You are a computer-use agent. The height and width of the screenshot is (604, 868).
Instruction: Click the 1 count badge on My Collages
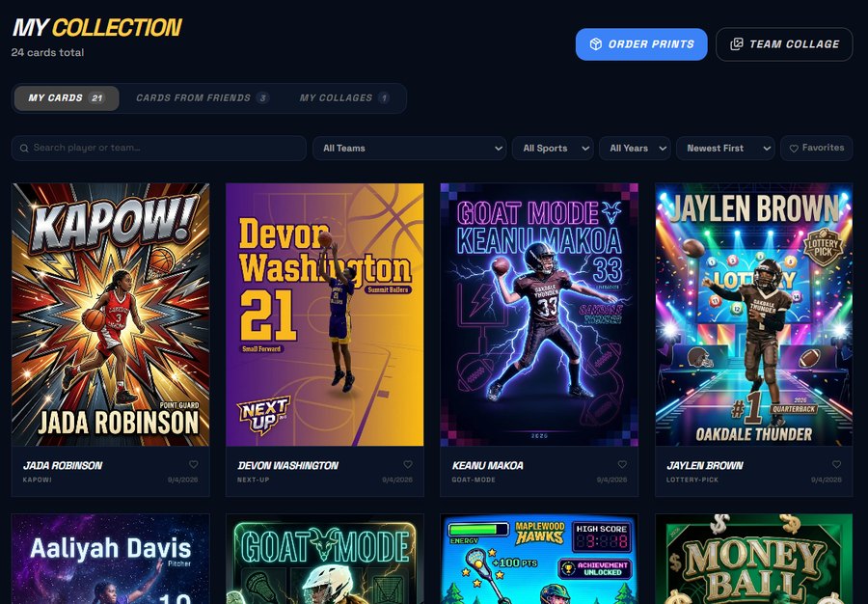pyautogui.click(x=384, y=98)
